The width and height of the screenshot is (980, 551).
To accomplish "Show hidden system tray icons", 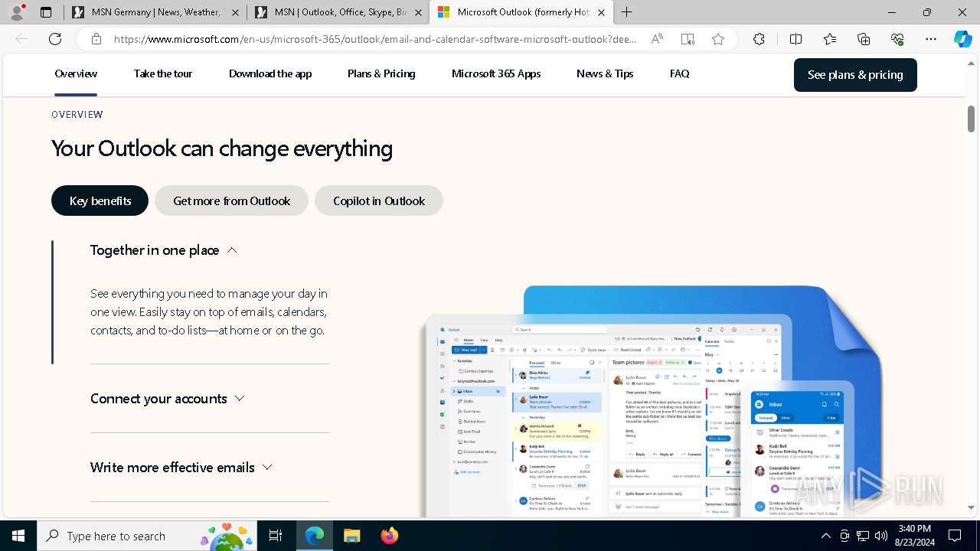I will (x=825, y=536).
